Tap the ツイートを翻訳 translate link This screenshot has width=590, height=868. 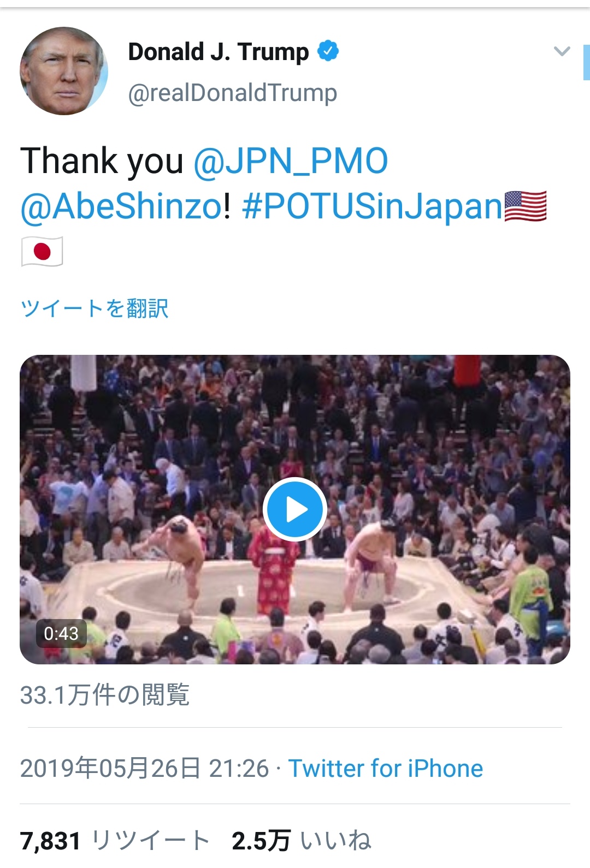(x=95, y=308)
